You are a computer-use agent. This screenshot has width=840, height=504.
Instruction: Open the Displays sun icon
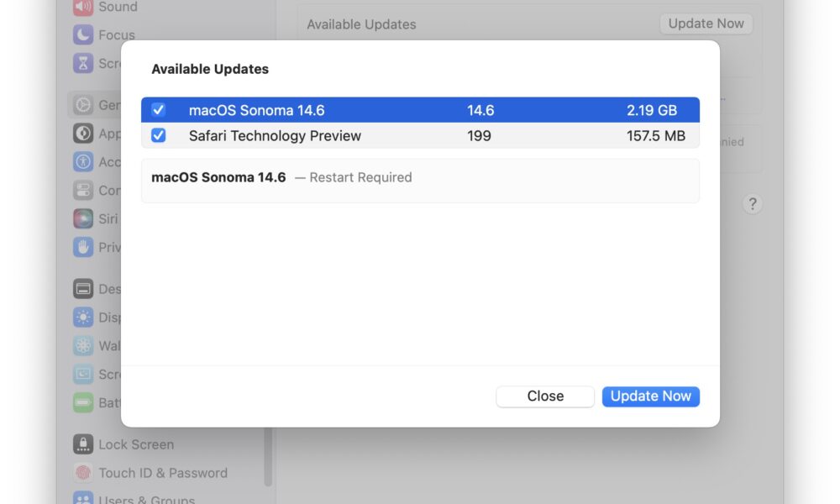coord(83,317)
